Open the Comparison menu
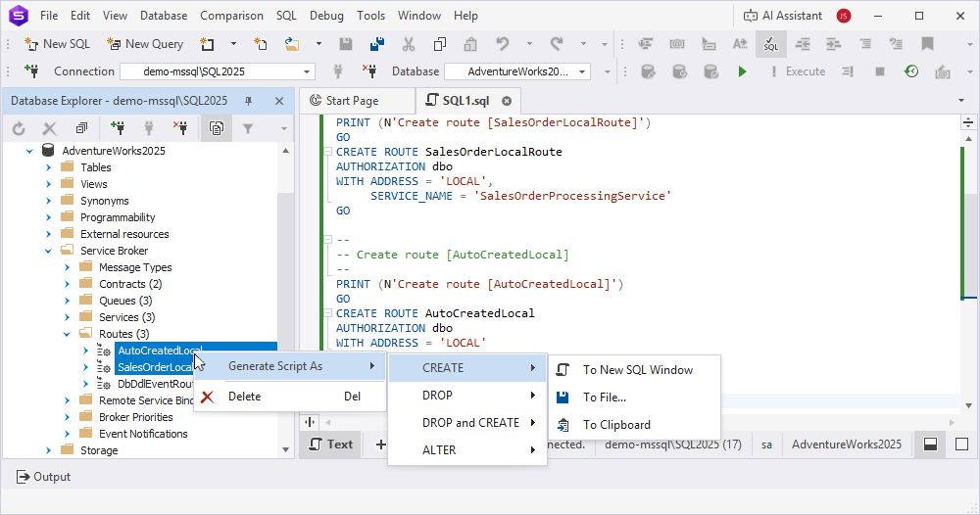980x515 pixels. tap(231, 16)
